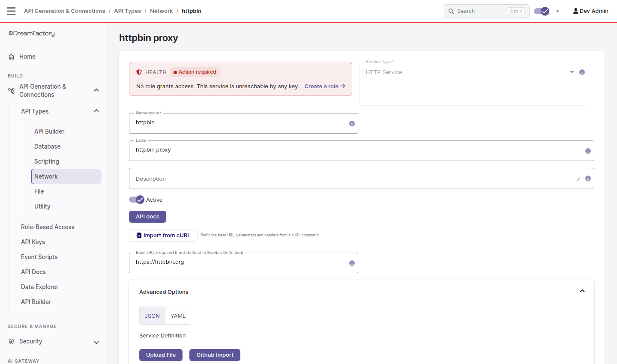Toggle the theme switch in the header
The width and height of the screenshot is (617, 364).
542,11
